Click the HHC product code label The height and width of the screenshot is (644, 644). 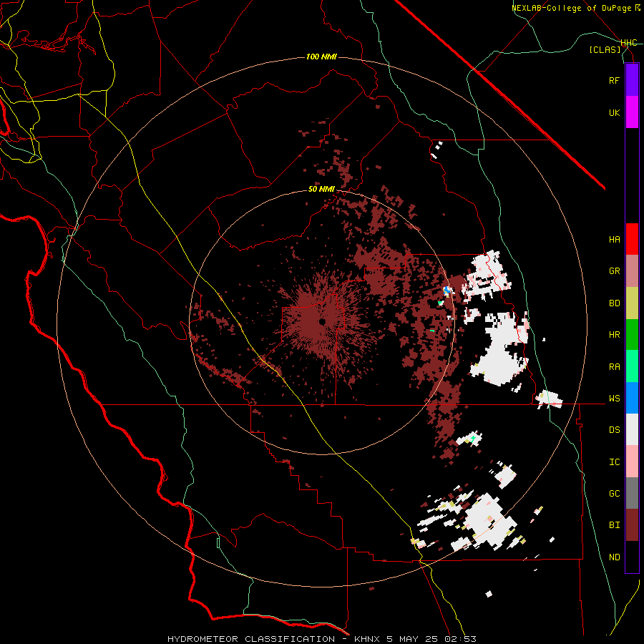[x=628, y=43]
